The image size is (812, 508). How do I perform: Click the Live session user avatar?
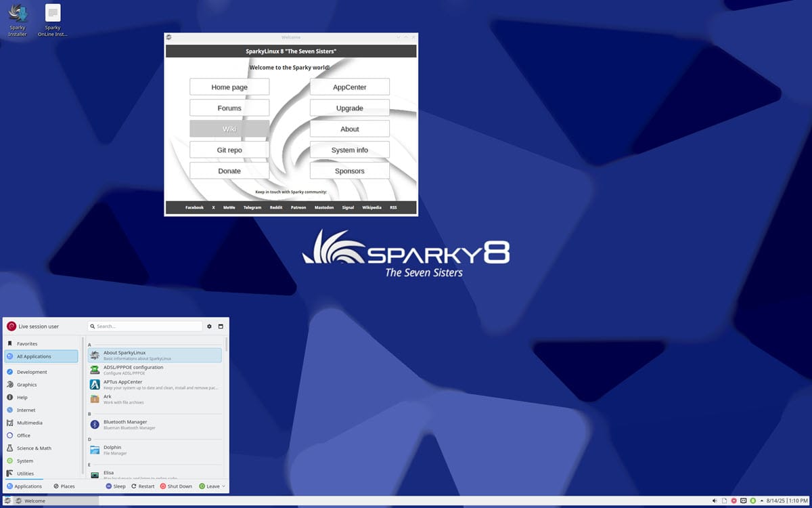click(12, 326)
